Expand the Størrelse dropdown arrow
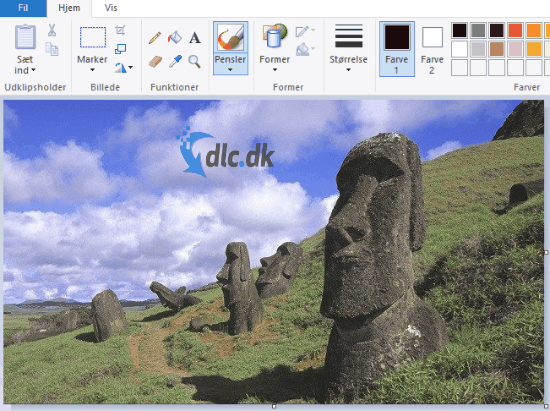 click(348, 70)
